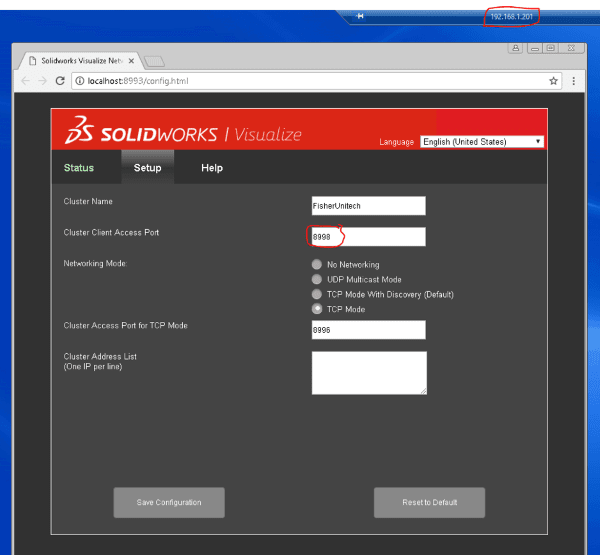View site info icon beside localhost

point(80,81)
